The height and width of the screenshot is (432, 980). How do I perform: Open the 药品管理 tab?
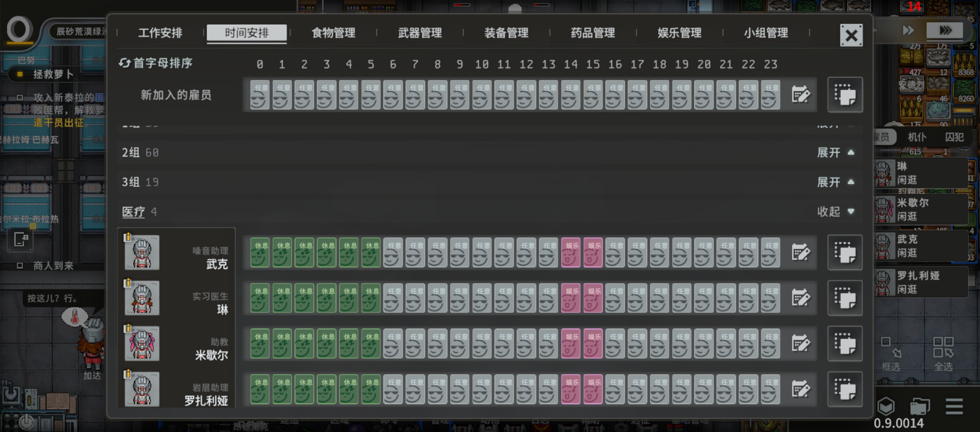pos(593,33)
